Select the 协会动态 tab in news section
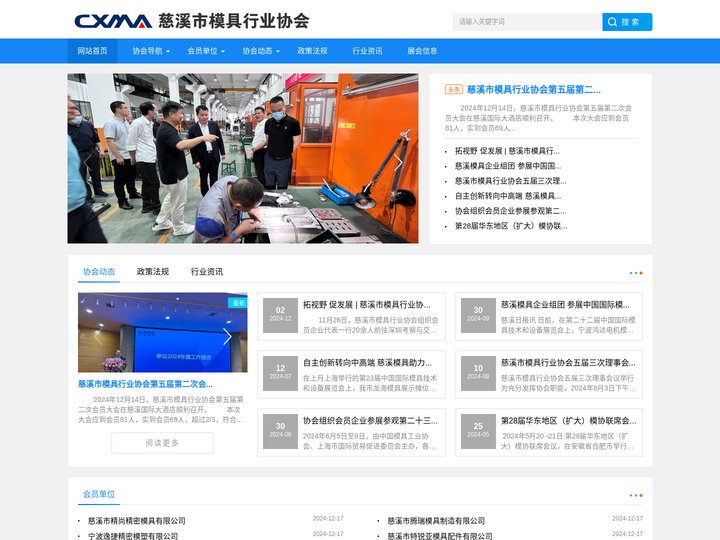720x540 pixels. 99,272
